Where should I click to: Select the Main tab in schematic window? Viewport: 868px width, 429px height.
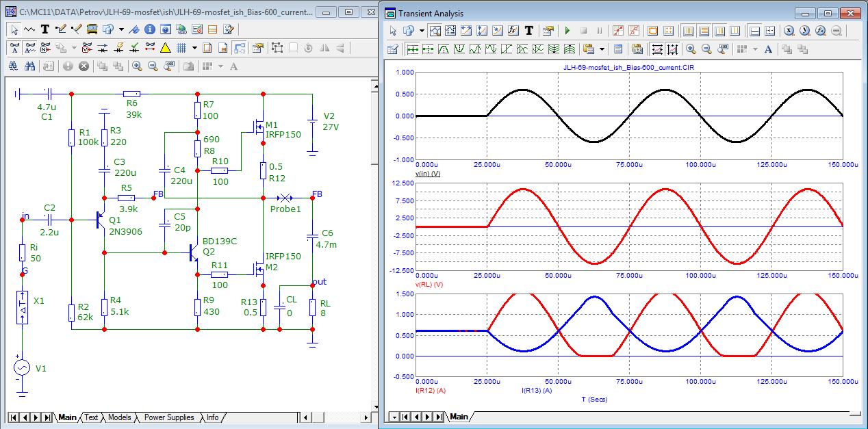(68, 417)
